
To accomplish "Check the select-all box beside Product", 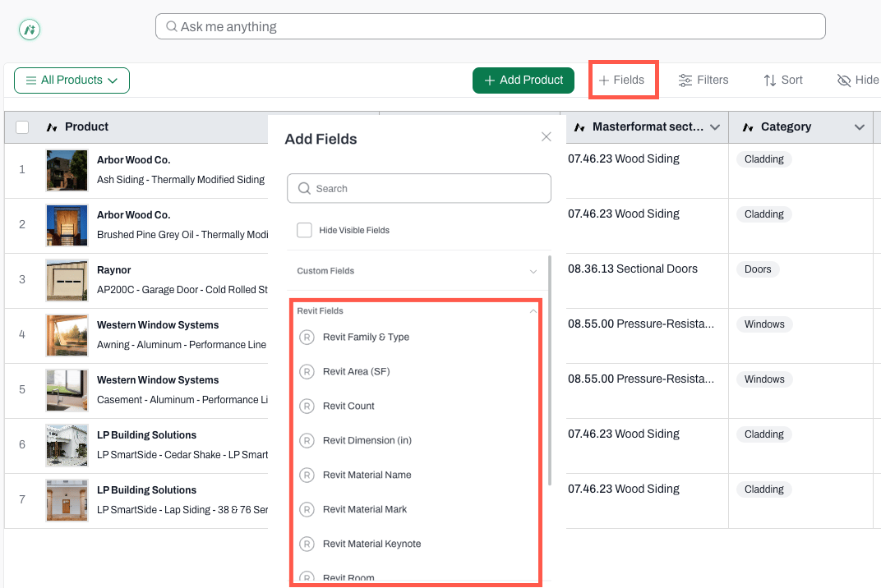I will pos(22,127).
